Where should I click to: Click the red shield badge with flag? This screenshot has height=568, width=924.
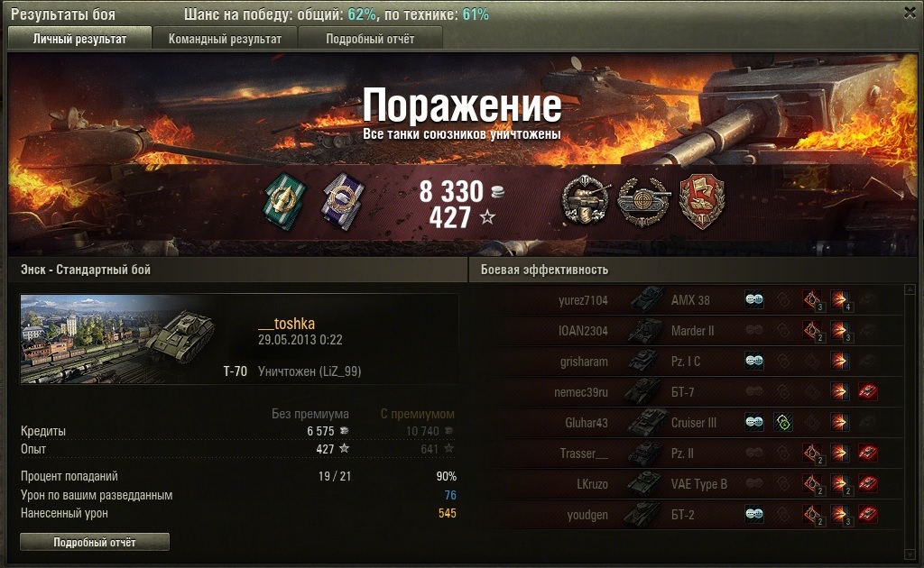click(x=702, y=201)
